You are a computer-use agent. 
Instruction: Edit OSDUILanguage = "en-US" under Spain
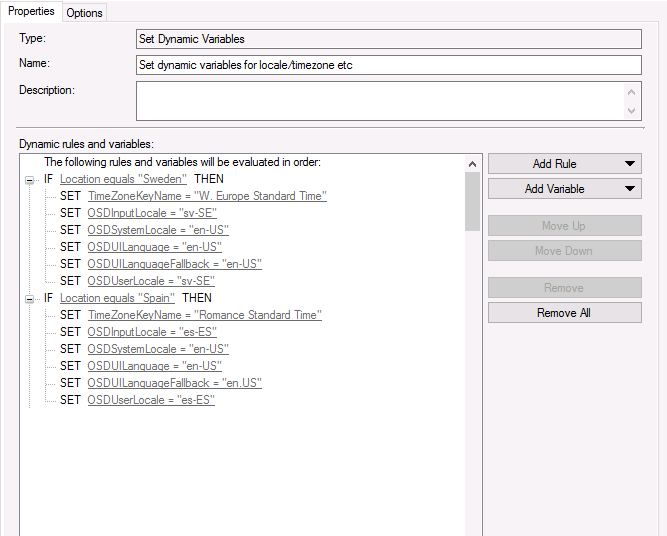pyautogui.click(x=154, y=366)
